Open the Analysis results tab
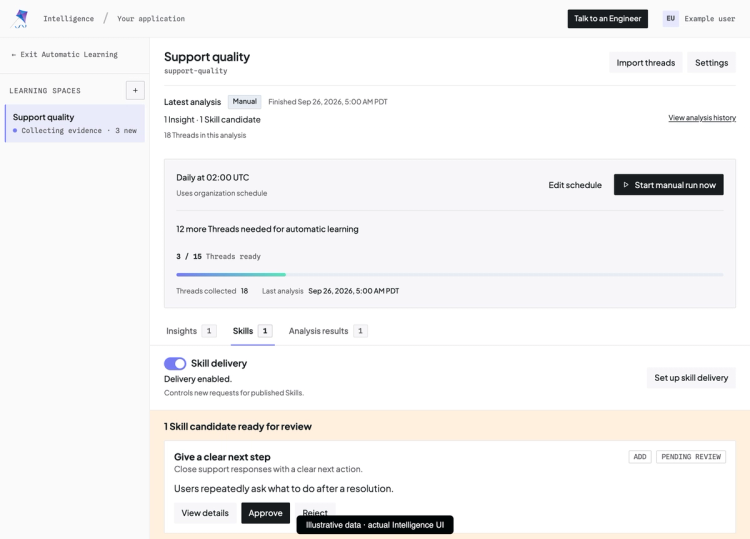The height and width of the screenshot is (539, 750). (328, 331)
